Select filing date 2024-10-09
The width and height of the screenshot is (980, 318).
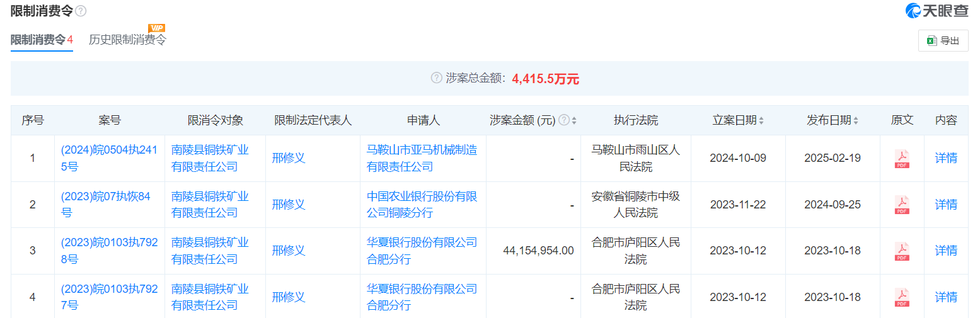(x=738, y=158)
